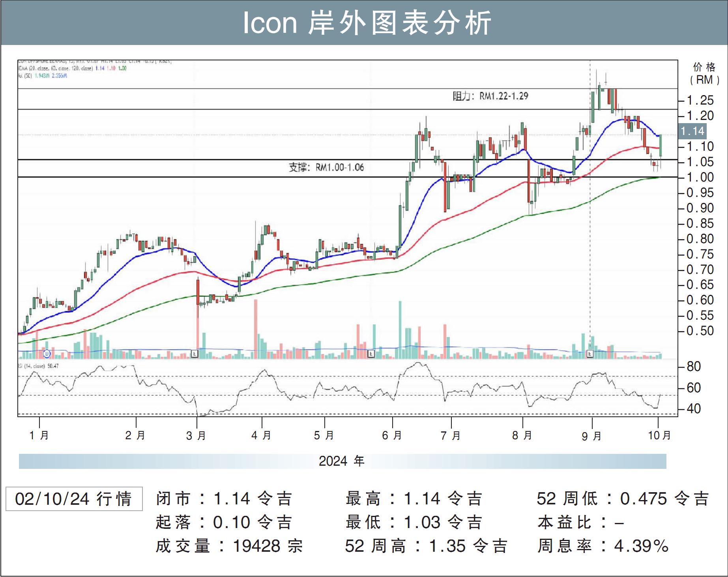Click the 0.75 price axis label
728x577 pixels.
(x=700, y=254)
